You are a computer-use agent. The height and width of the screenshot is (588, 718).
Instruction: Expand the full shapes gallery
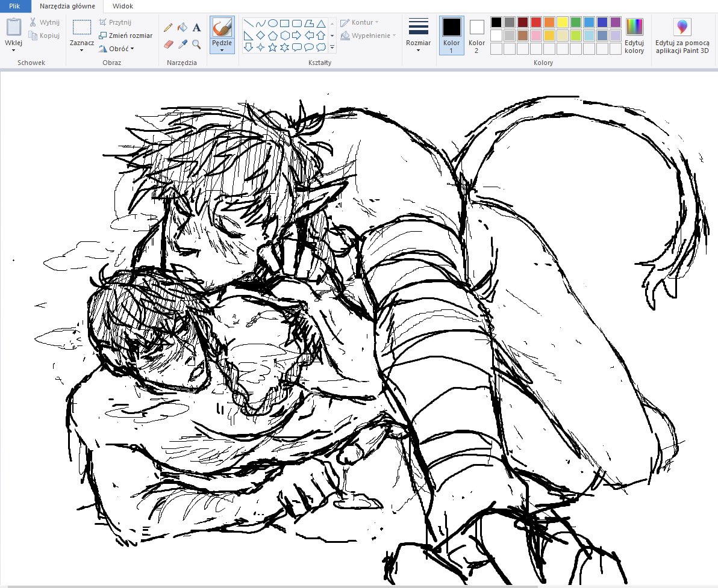[332, 47]
